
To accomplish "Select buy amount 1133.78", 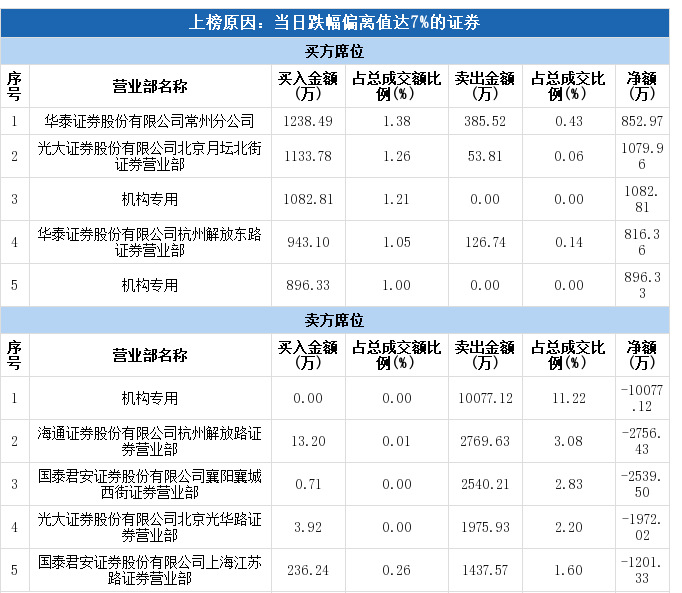I will (x=308, y=156).
